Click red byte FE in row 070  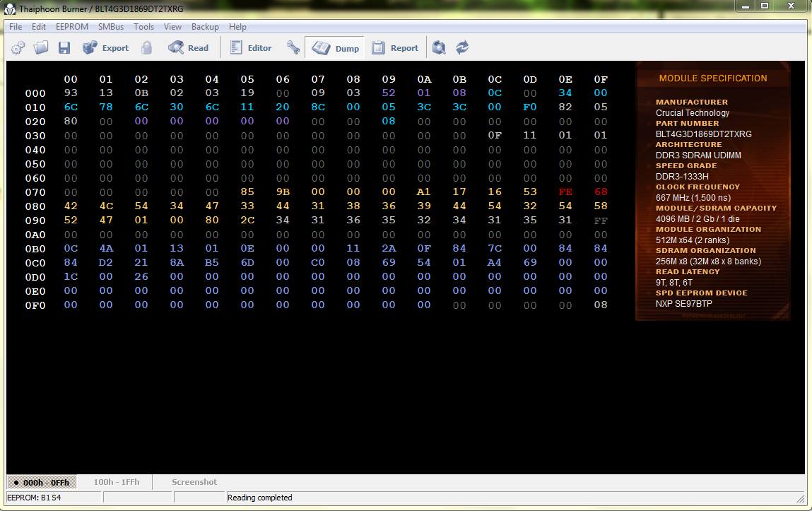pyautogui.click(x=565, y=192)
